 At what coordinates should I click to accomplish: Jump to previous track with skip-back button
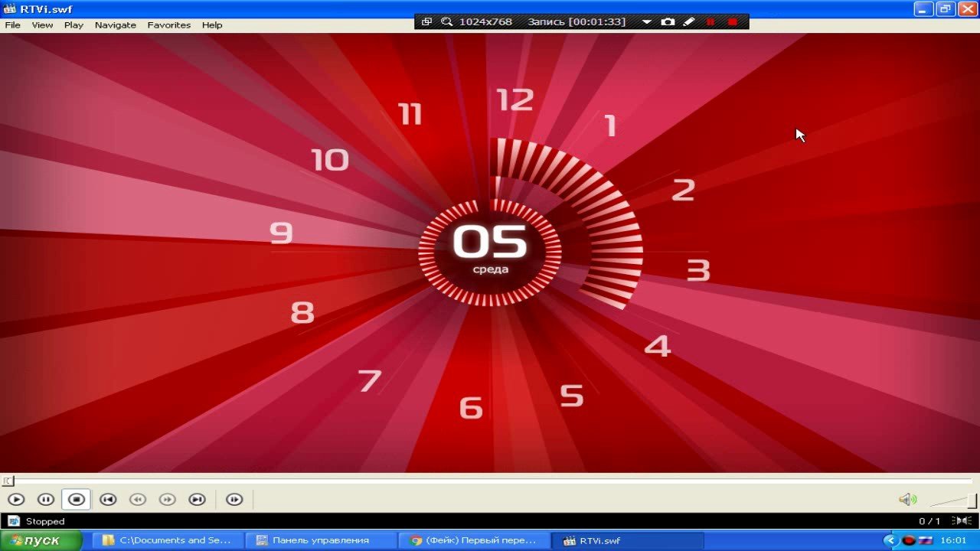[108, 500]
